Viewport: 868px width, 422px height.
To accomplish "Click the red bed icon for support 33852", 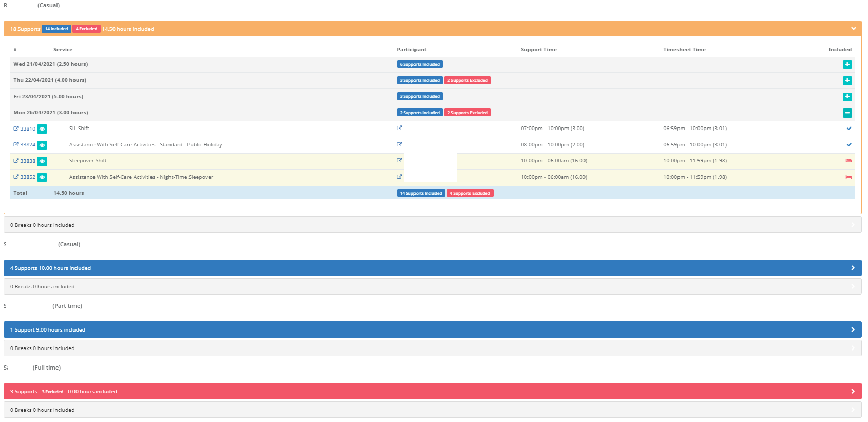I will point(848,177).
